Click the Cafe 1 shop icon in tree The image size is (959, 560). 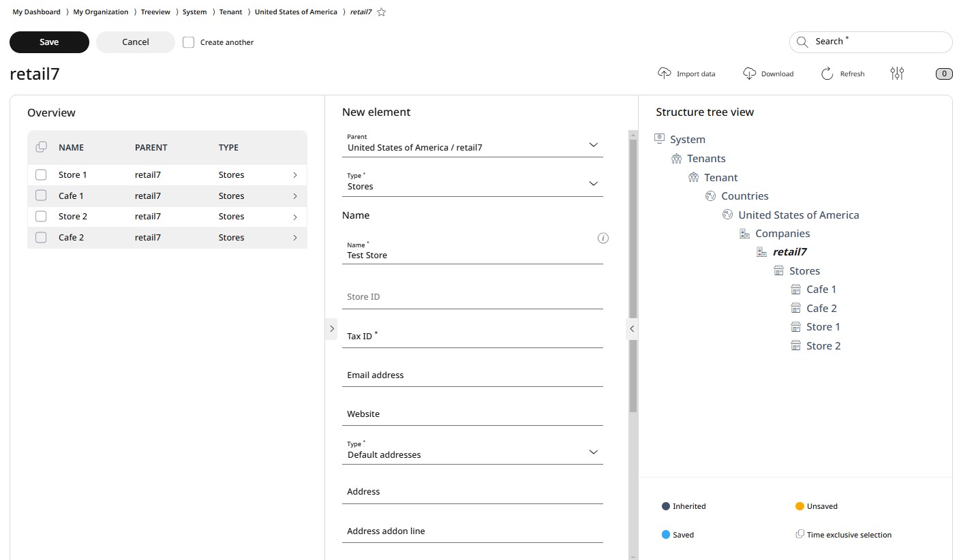(795, 290)
